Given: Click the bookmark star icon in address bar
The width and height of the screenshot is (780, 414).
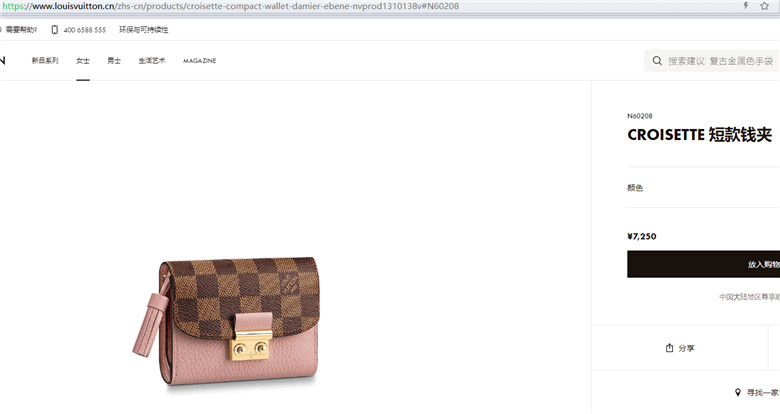Looking at the screenshot, I should (x=765, y=6).
